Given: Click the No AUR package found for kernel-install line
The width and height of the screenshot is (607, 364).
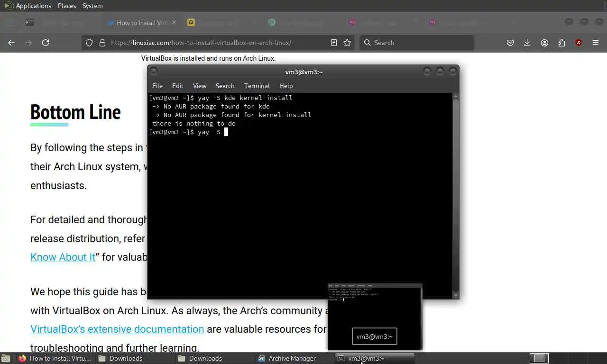Looking at the screenshot, I should 232,115.
